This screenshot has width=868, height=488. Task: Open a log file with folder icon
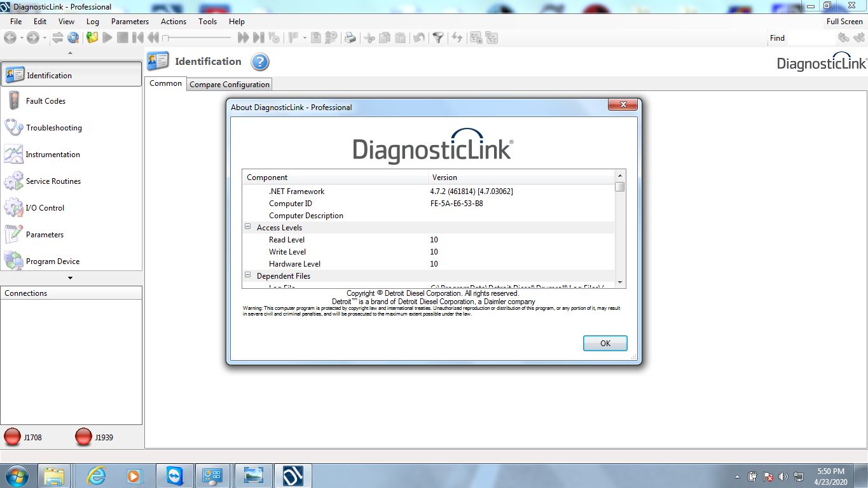point(92,38)
